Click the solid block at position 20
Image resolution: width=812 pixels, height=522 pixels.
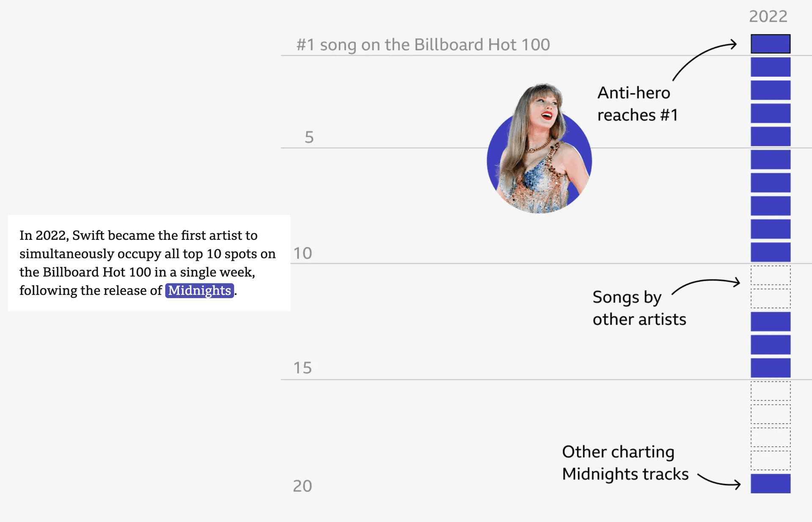pos(770,484)
